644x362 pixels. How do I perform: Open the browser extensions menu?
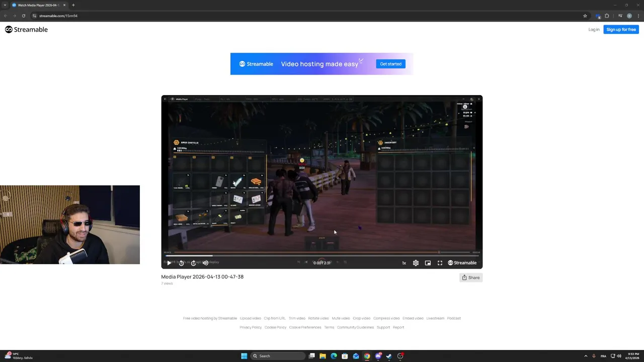point(607,16)
